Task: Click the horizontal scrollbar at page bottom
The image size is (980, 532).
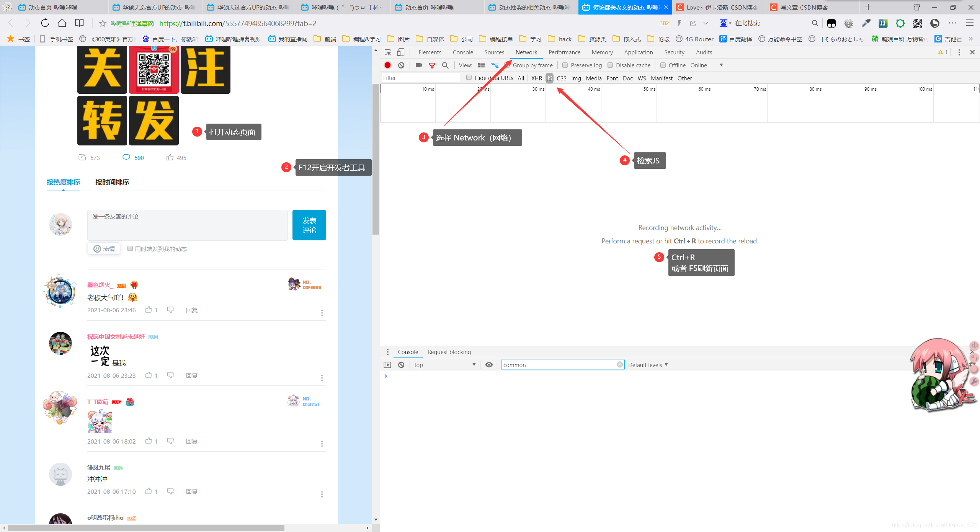Action: coord(146,528)
